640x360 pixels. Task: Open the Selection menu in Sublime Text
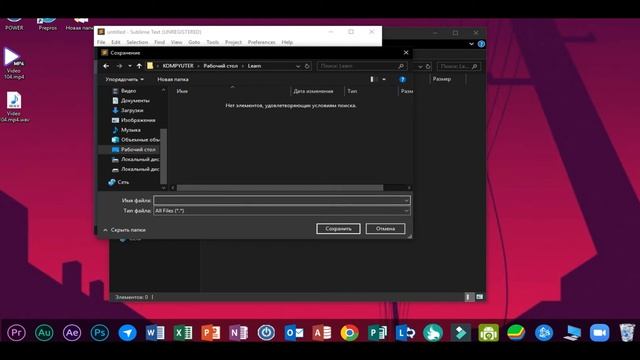(x=137, y=42)
